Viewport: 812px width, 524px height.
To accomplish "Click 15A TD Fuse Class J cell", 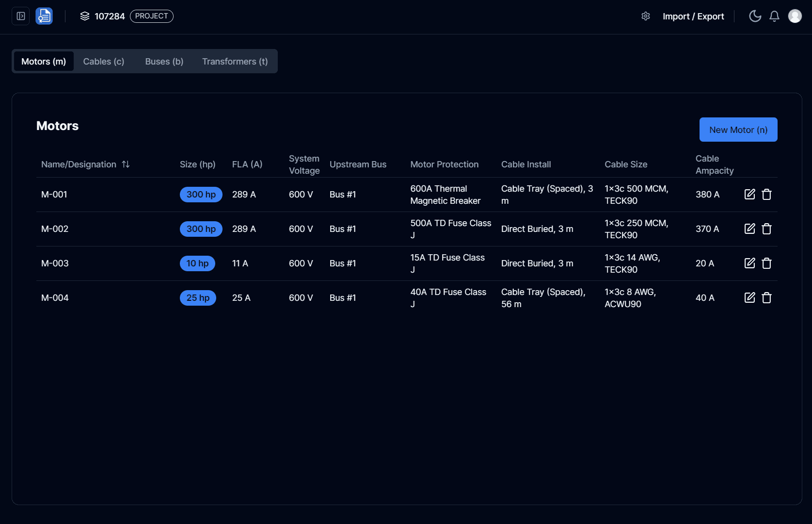I will point(447,263).
